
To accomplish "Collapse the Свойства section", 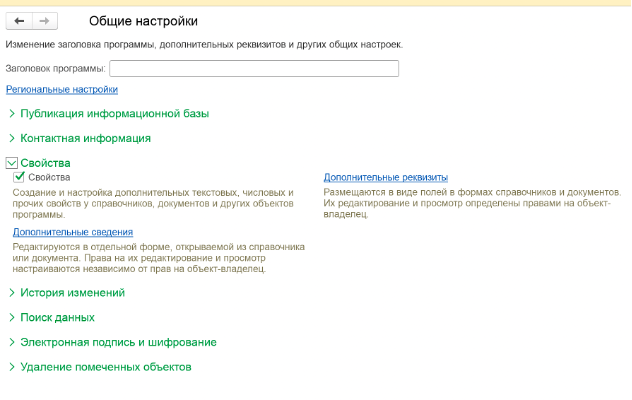I will click(x=12, y=163).
